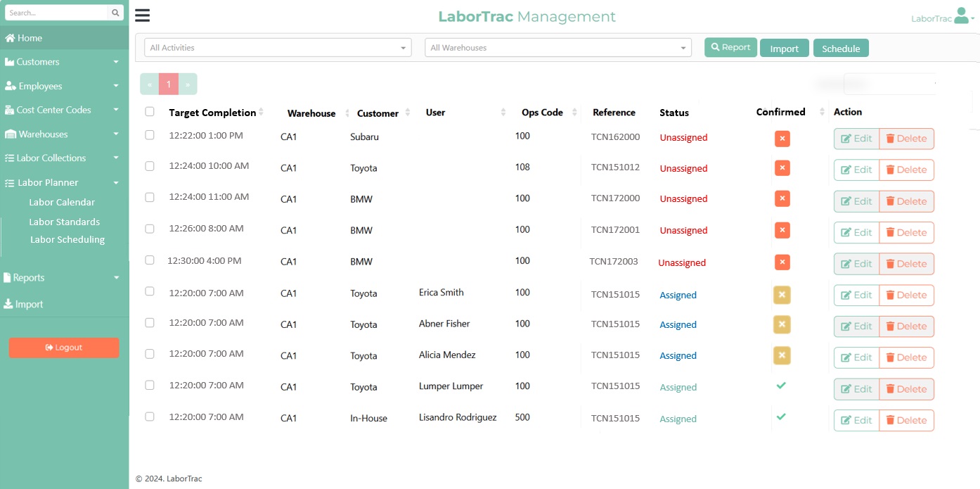Viewport: 980px width, 489px height.
Task: Click the search magnifier icon in sidebar
Action: pos(115,13)
